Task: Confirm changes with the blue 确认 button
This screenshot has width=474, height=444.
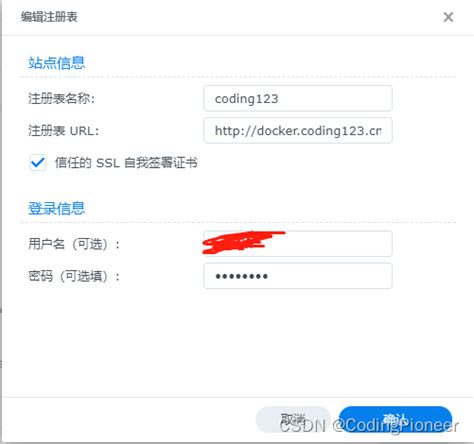Action: [x=395, y=419]
